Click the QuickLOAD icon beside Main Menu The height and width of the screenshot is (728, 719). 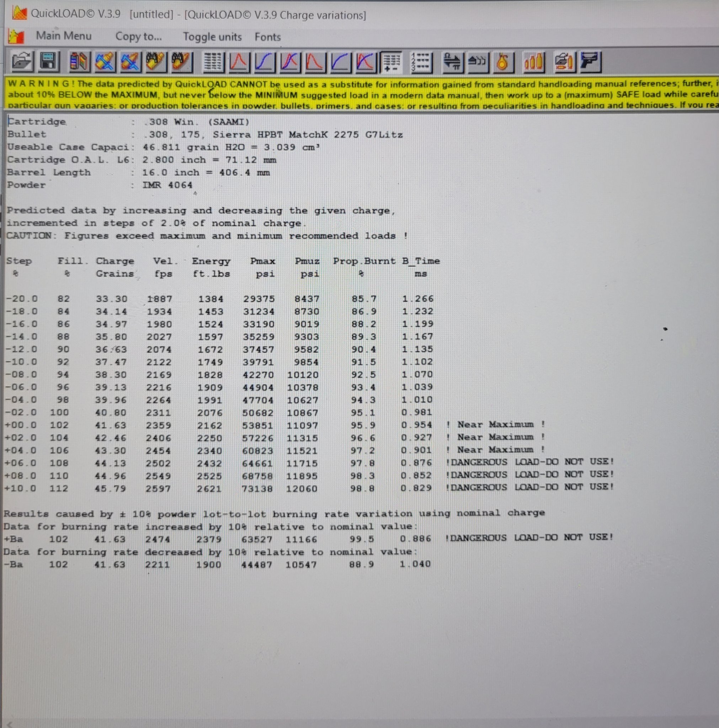point(16,36)
